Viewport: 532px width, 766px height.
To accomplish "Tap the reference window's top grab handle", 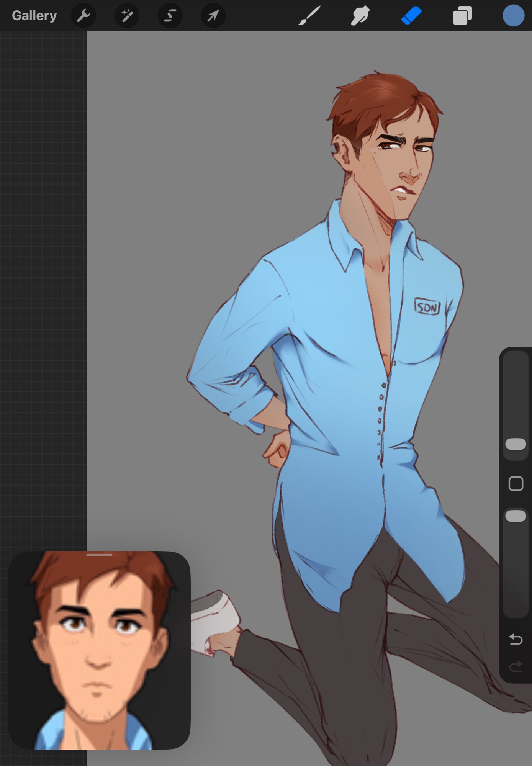I will (x=99, y=555).
